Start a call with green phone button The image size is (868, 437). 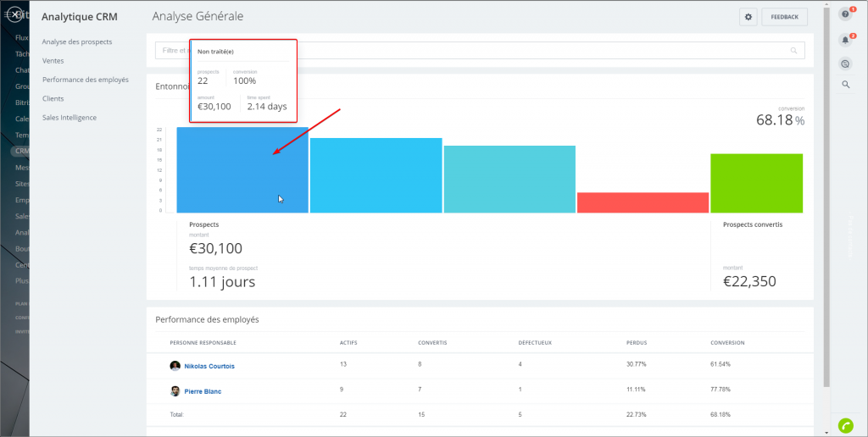(x=845, y=425)
